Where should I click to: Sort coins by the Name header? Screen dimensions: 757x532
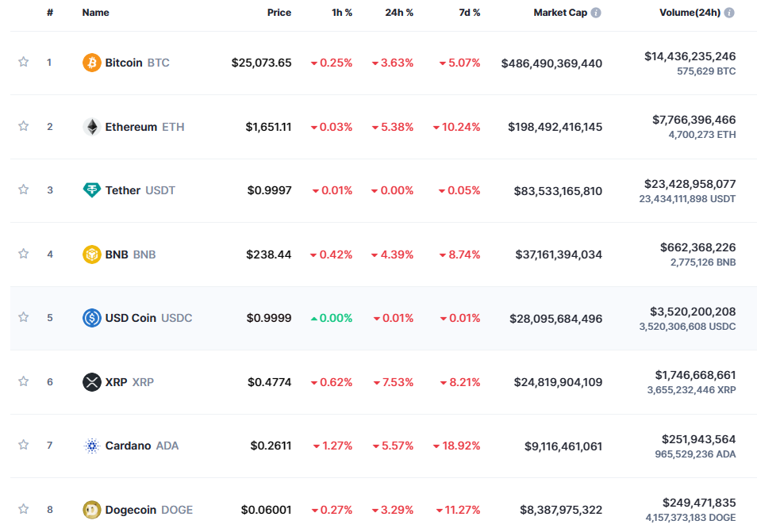(95, 13)
